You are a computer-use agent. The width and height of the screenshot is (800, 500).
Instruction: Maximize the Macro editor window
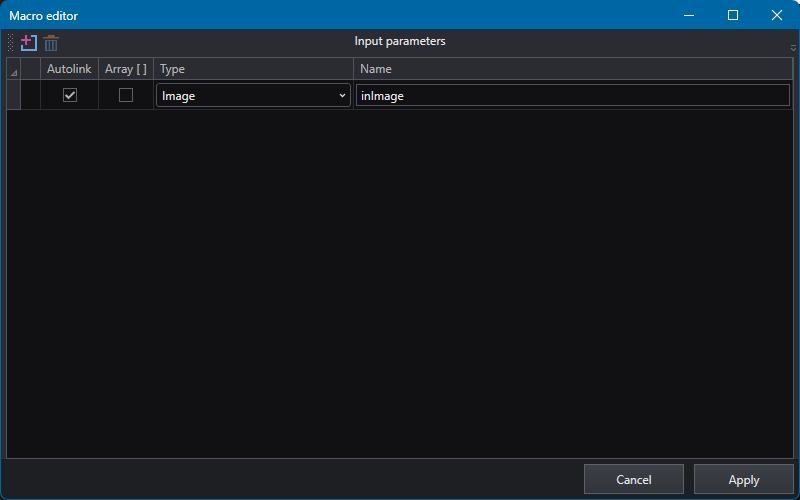tap(733, 15)
